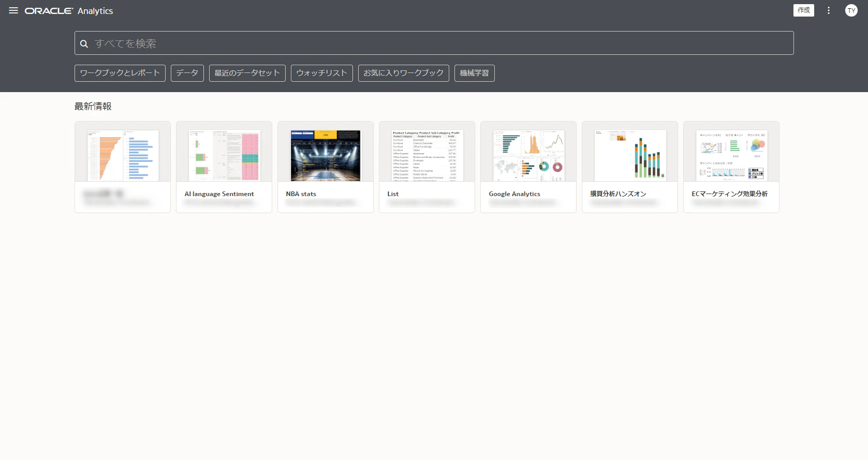
Task: Select the ワークブックとレポート filter
Action: click(x=120, y=73)
